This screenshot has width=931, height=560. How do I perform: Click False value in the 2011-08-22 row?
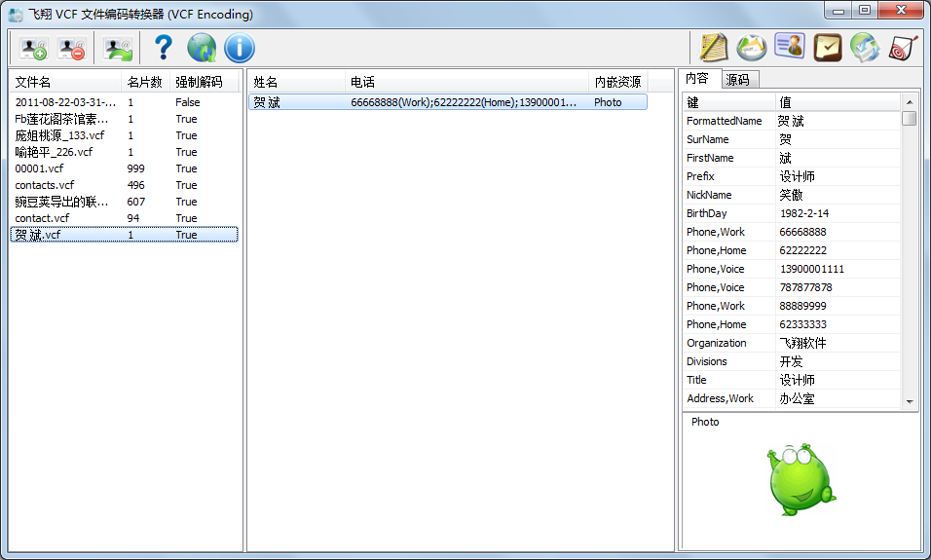pyautogui.click(x=188, y=102)
